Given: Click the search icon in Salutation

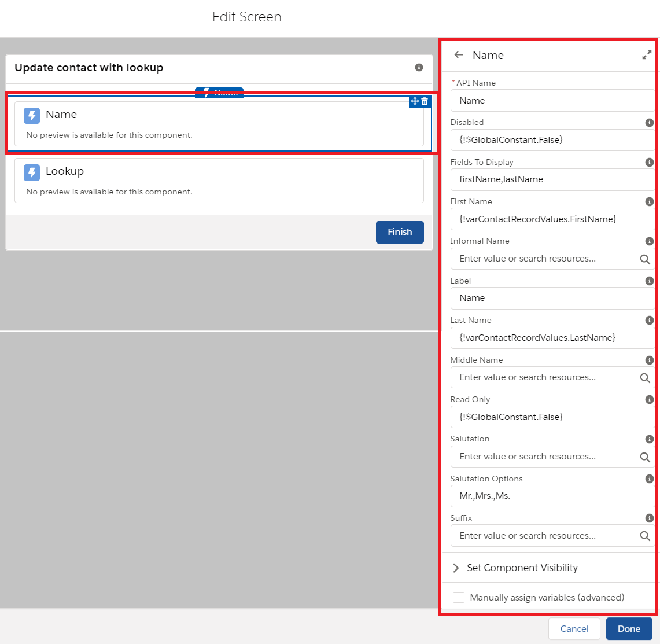Looking at the screenshot, I should tap(645, 457).
